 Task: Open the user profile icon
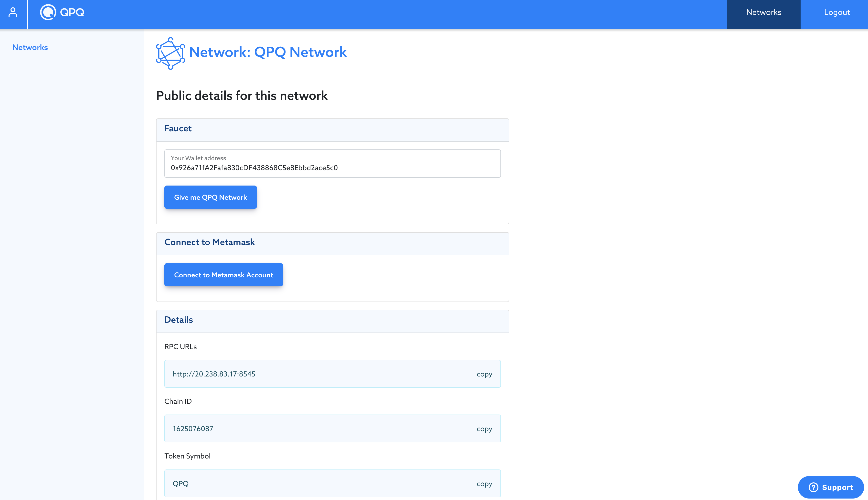(13, 12)
